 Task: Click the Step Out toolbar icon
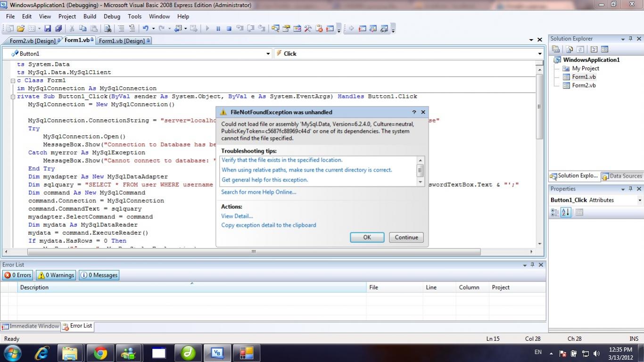(x=262, y=29)
